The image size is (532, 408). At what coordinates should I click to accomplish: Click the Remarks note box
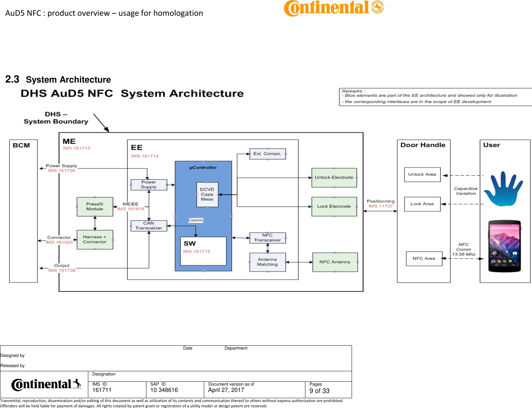435,97
